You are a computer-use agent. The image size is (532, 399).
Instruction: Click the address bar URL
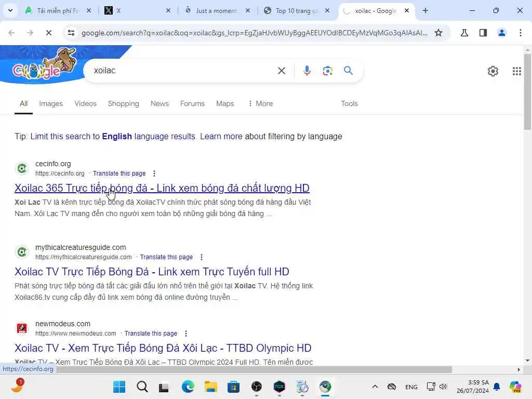(255, 33)
